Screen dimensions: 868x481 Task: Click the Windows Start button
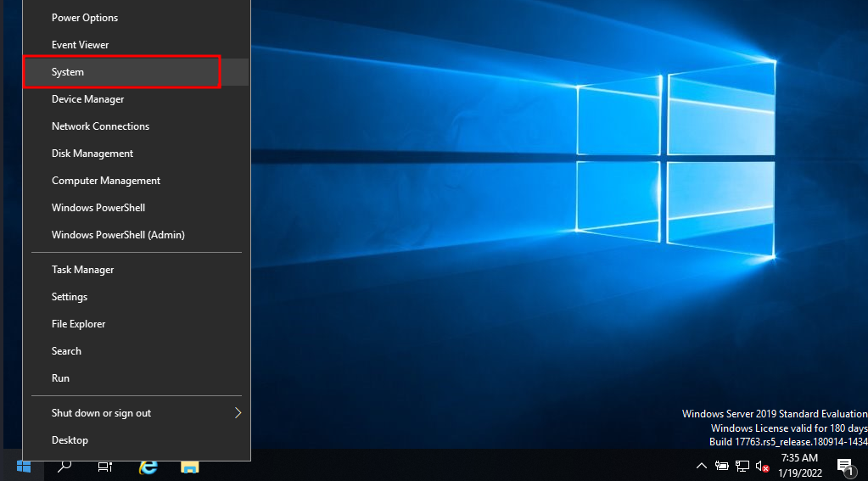(x=23, y=467)
